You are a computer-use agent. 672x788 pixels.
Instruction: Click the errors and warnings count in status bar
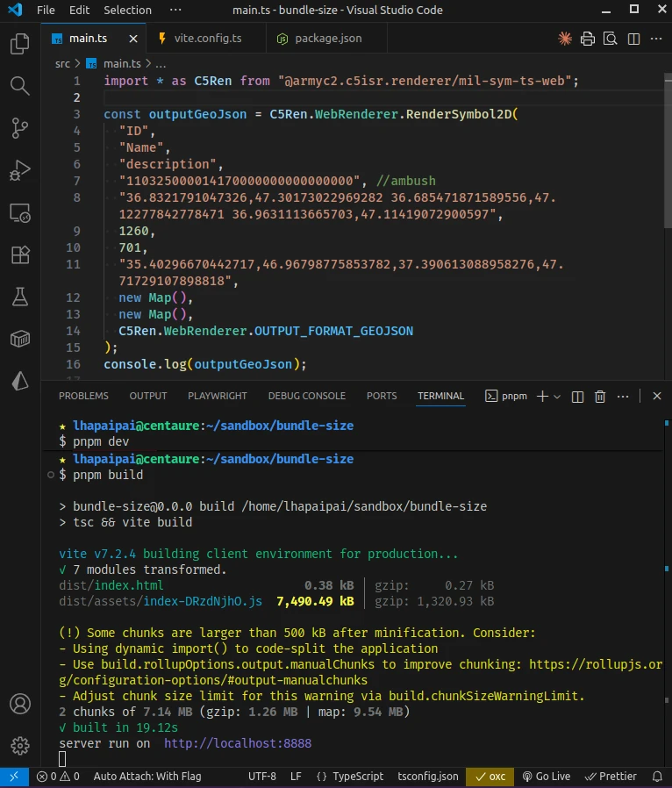(58, 777)
